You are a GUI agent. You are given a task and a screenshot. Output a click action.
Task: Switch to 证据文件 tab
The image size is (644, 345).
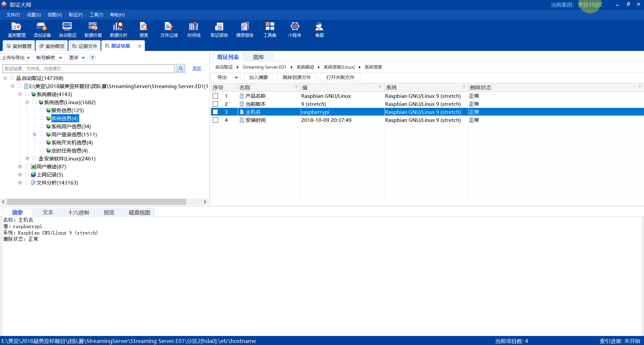coord(85,46)
